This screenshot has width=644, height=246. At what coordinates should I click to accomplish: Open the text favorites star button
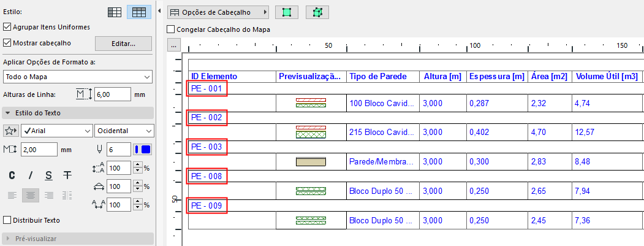(x=11, y=131)
